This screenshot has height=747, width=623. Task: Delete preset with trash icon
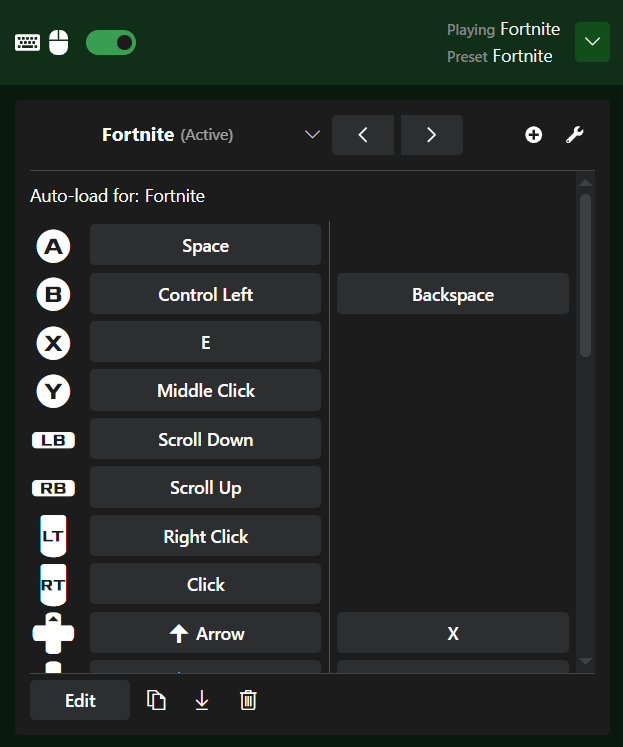[248, 700]
